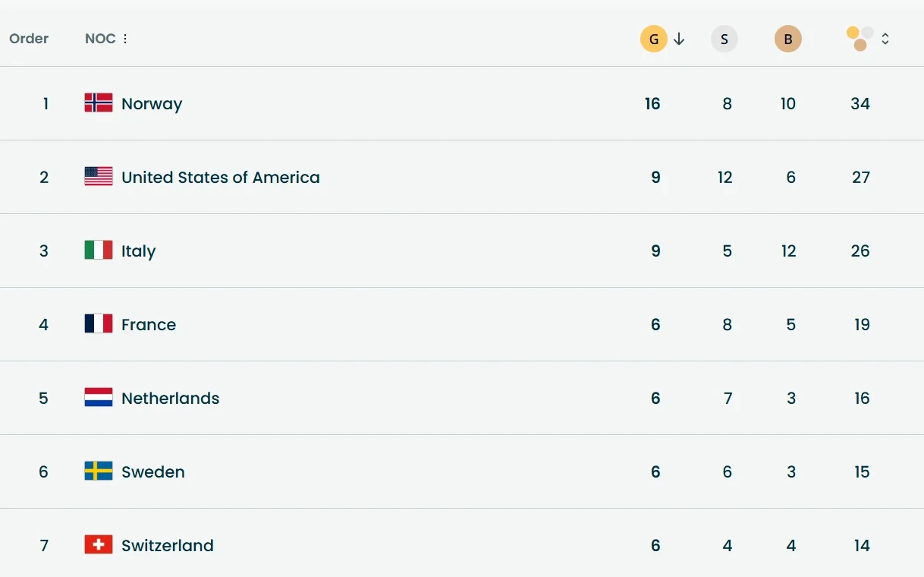Click the Sweden flag icon

pos(99,471)
